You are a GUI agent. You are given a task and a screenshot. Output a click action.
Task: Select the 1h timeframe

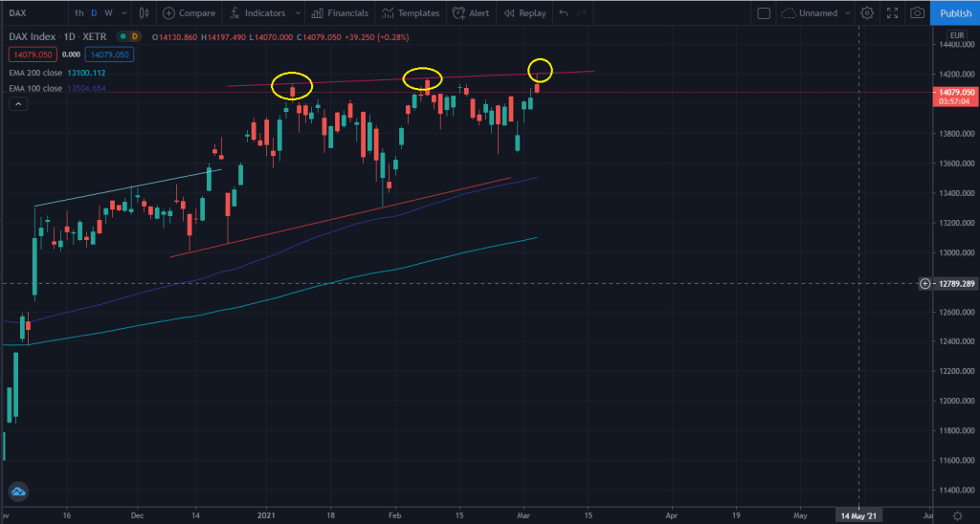click(x=78, y=13)
